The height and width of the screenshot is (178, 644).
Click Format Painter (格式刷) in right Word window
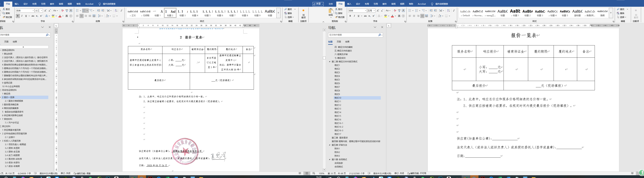pos(340,17)
